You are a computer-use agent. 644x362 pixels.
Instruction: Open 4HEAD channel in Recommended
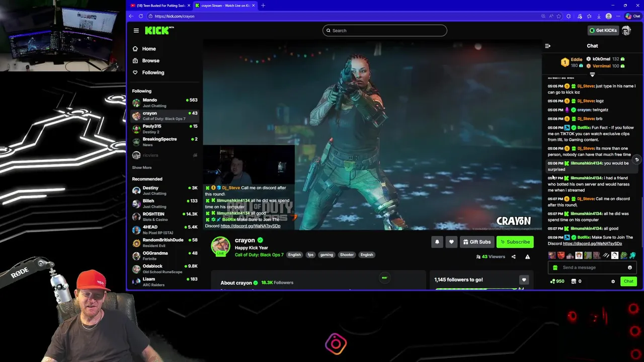[x=165, y=230]
